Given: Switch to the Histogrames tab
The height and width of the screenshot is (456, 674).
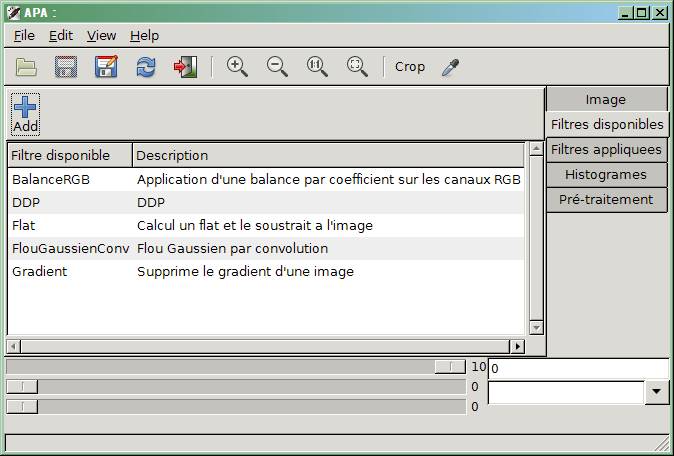Looking at the screenshot, I should pos(606,174).
